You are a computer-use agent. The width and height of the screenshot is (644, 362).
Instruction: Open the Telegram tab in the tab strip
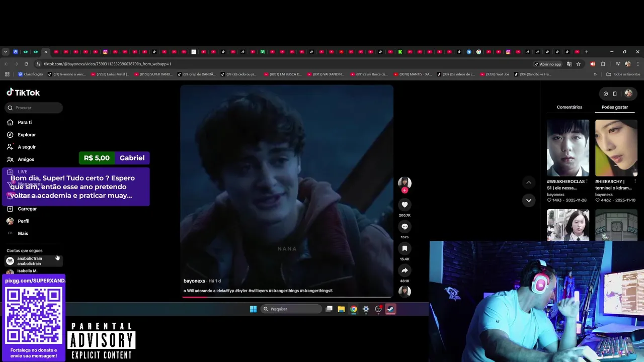[469, 52]
